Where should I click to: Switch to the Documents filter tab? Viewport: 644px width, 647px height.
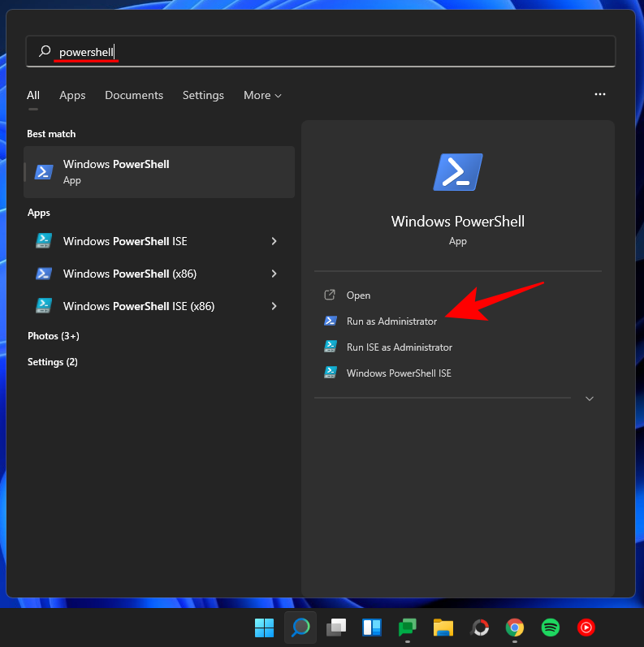tap(134, 95)
